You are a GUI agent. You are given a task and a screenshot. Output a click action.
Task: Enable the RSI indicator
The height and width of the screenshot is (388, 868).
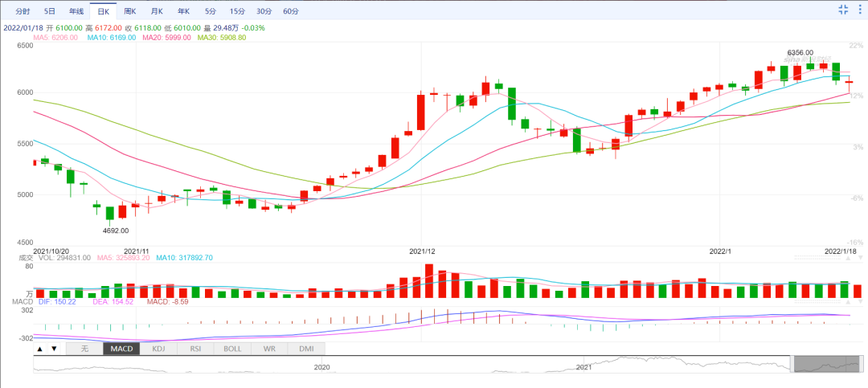point(195,349)
